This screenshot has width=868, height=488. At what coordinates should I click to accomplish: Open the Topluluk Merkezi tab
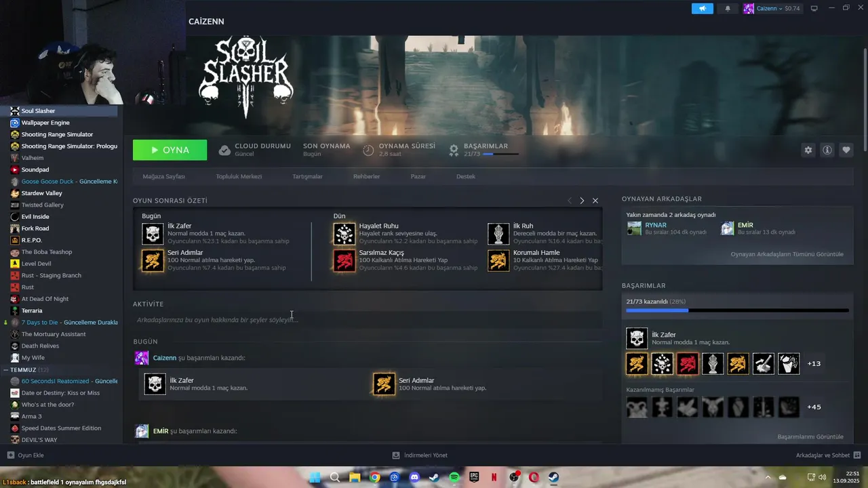(x=239, y=176)
